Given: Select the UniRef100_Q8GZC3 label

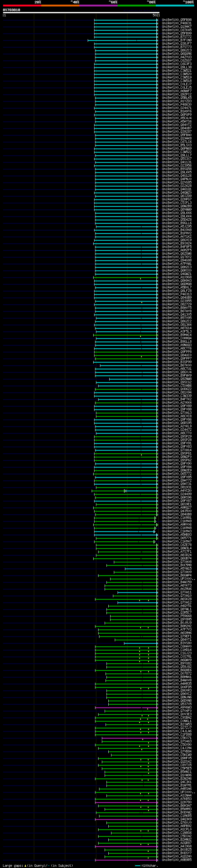Looking at the screenshot, I should 176,50.
